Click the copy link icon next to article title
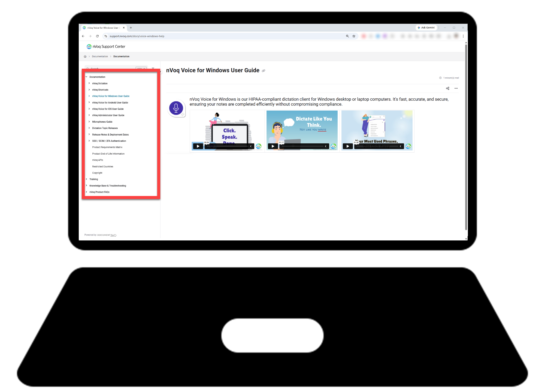This screenshot has height=392, width=545. point(263,71)
